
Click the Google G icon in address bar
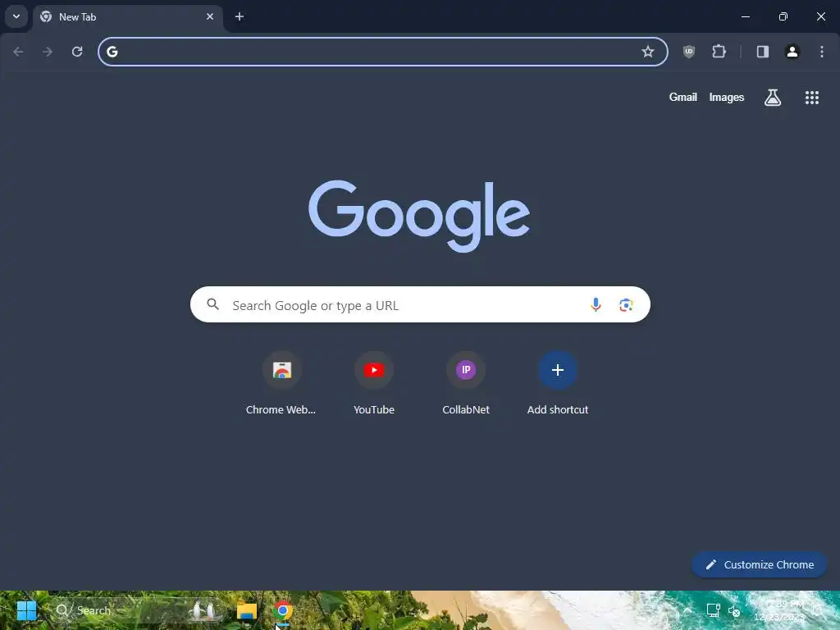112,52
